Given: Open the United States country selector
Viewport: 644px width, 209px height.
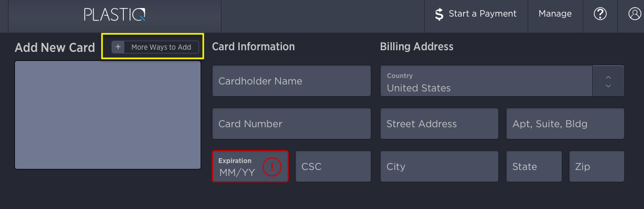Looking at the screenshot, I should [x=486, y=81].
